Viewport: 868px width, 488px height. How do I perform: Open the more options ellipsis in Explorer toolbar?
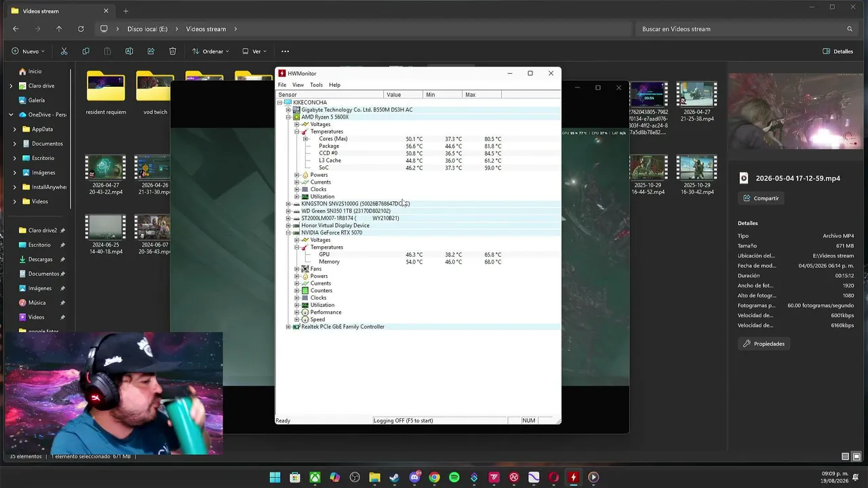285,52
